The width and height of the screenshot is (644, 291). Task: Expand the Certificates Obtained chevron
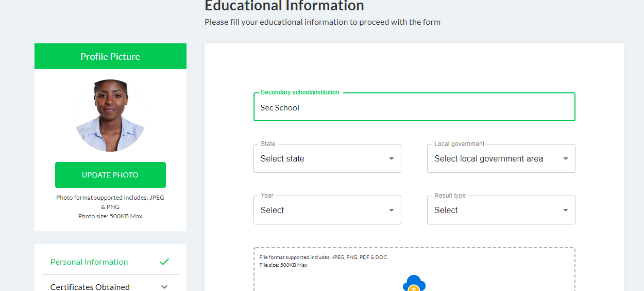pos(164,287)
